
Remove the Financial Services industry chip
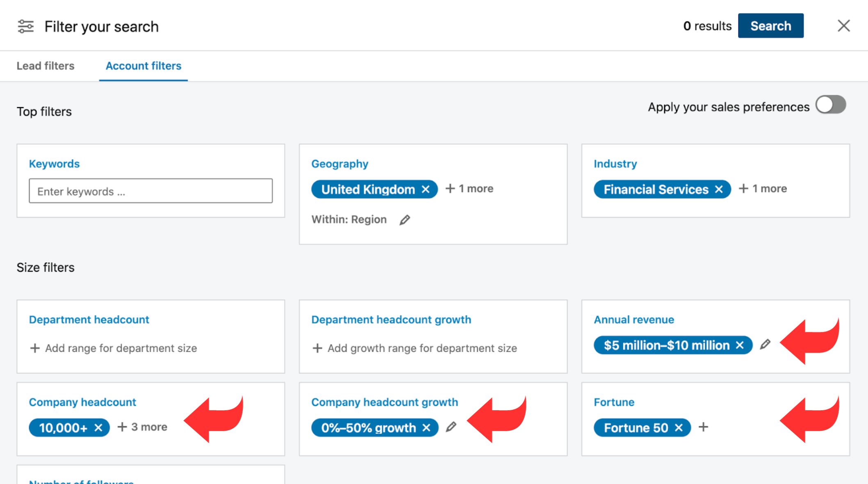pos(719,189)
